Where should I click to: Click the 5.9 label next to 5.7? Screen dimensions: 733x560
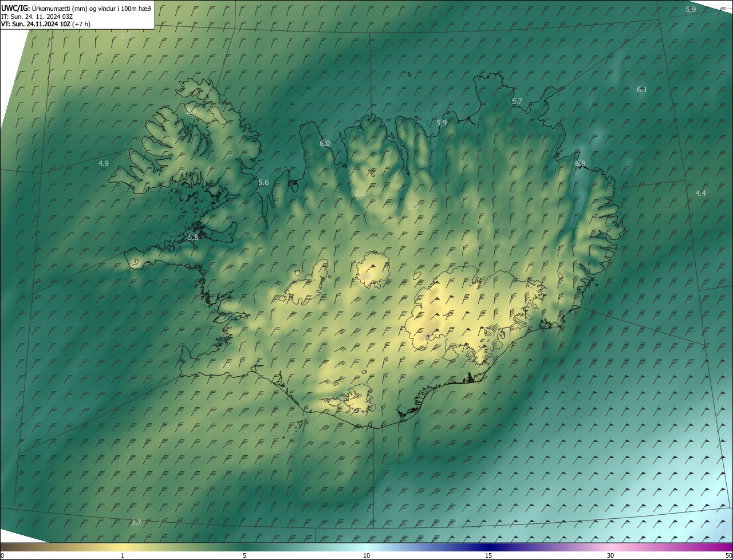tap(442, 123)
